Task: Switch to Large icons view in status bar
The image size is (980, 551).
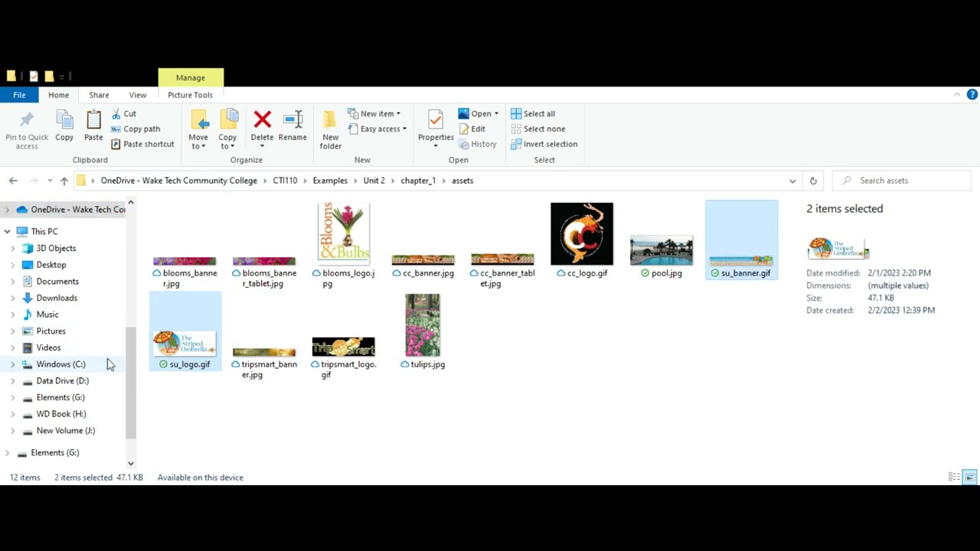Action: coord(969,477)
